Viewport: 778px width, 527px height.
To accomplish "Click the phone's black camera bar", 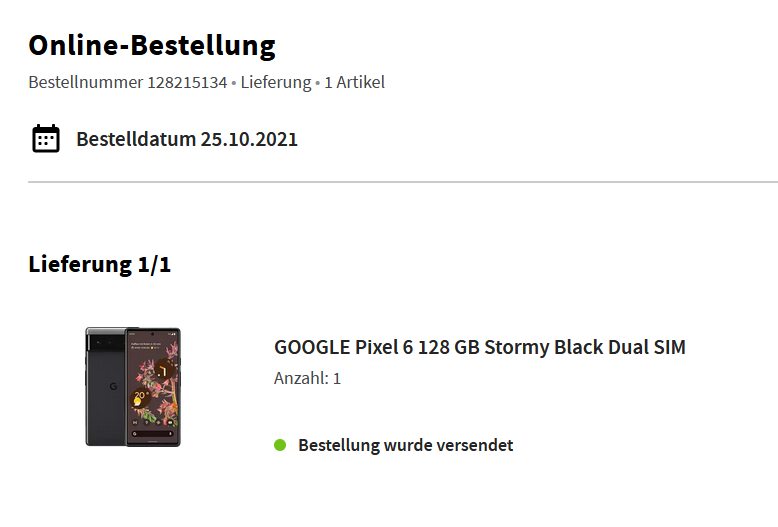I will pyautogui.click(x=106, y=342).
